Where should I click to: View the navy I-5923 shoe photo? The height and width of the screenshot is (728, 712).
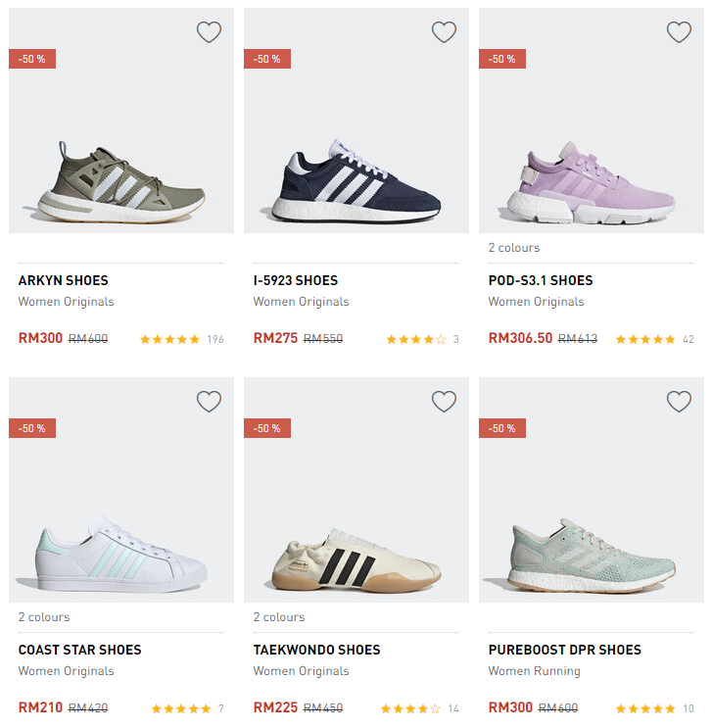[x=356, y=181]
